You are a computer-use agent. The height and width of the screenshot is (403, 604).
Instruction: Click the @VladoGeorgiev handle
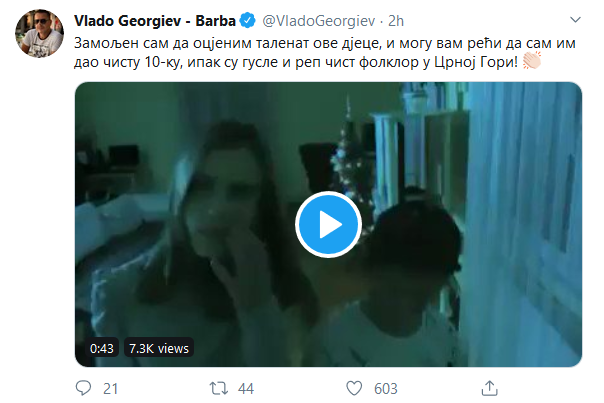coord(319,20)
